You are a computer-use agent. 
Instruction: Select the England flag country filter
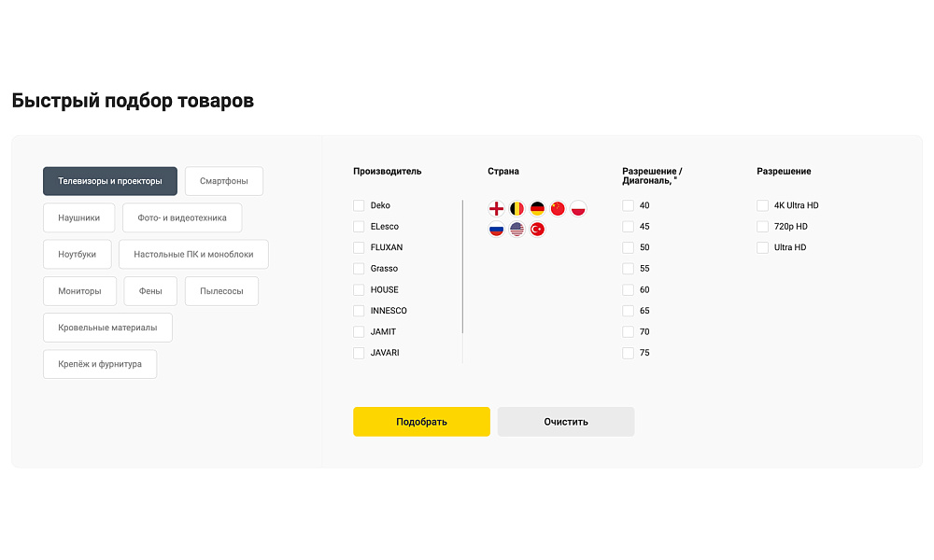click(496, 209)
